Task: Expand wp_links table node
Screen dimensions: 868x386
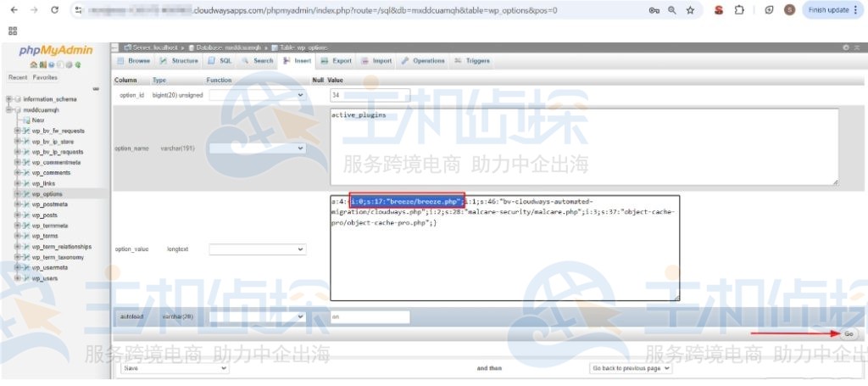Action: pyautogui.click(x=18, y=184)
